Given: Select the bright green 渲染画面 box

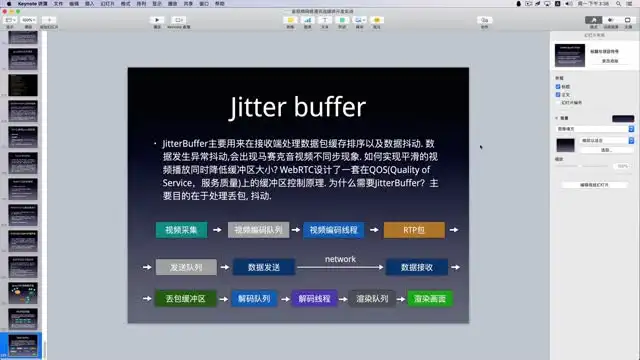Looking at the screenshot, I should 430,299.
